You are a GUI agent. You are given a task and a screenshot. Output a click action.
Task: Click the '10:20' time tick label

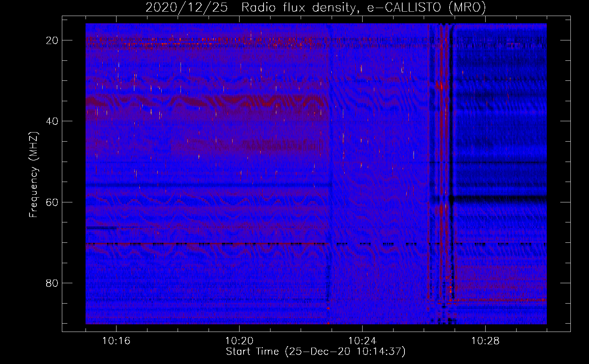coord(239,341)
